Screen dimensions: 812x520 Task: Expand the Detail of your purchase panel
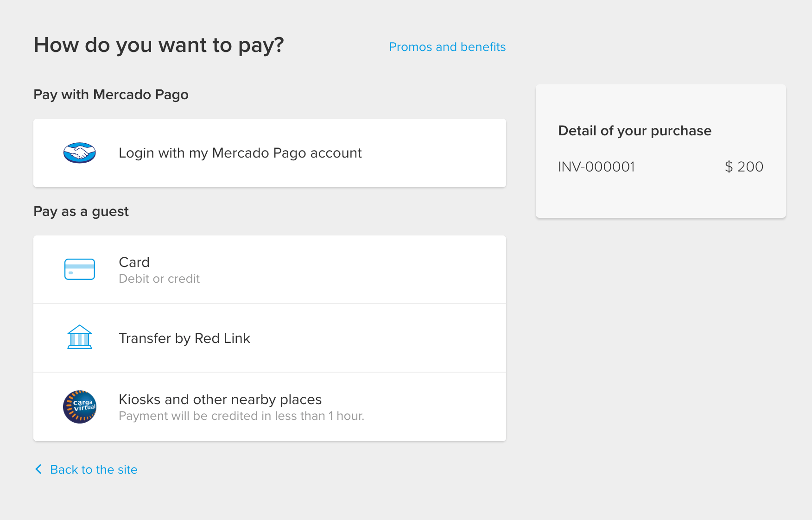tap(660, 152)
